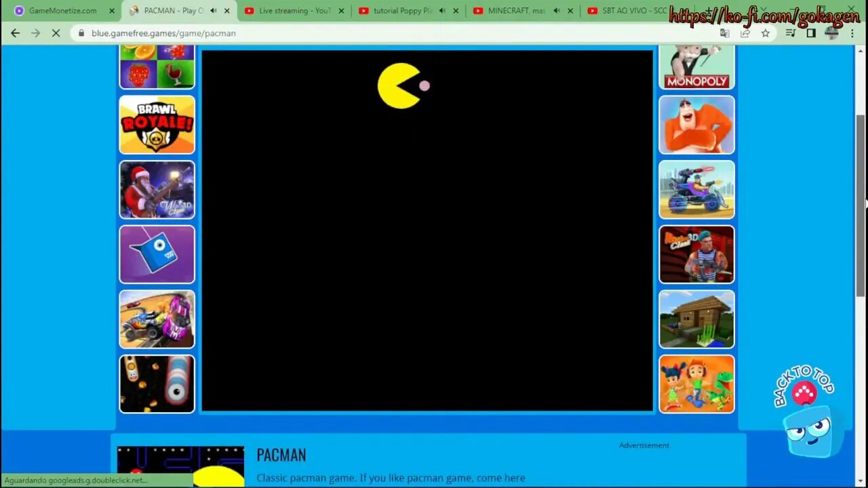
Task: Click the Classic pacman game description text
Action: (x=391, y=478)
